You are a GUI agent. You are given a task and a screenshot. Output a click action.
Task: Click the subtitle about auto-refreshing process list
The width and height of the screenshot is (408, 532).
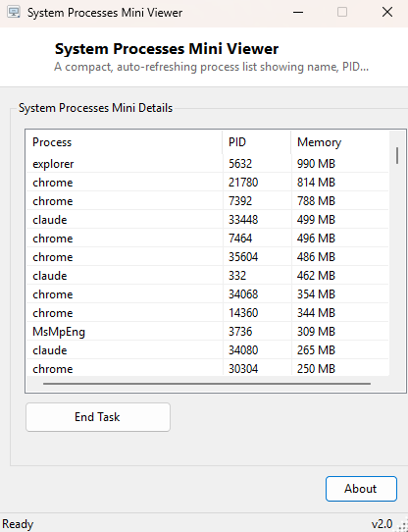tap(211, 67)
